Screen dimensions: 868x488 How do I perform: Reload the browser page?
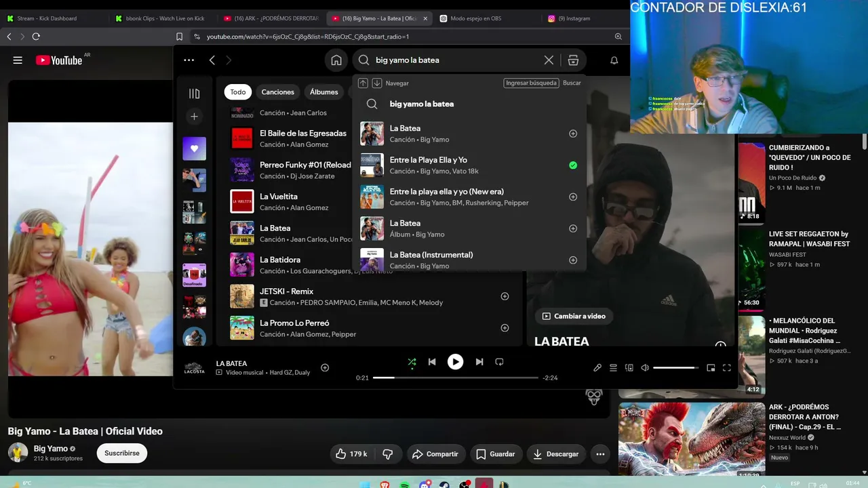coord(36,37)
